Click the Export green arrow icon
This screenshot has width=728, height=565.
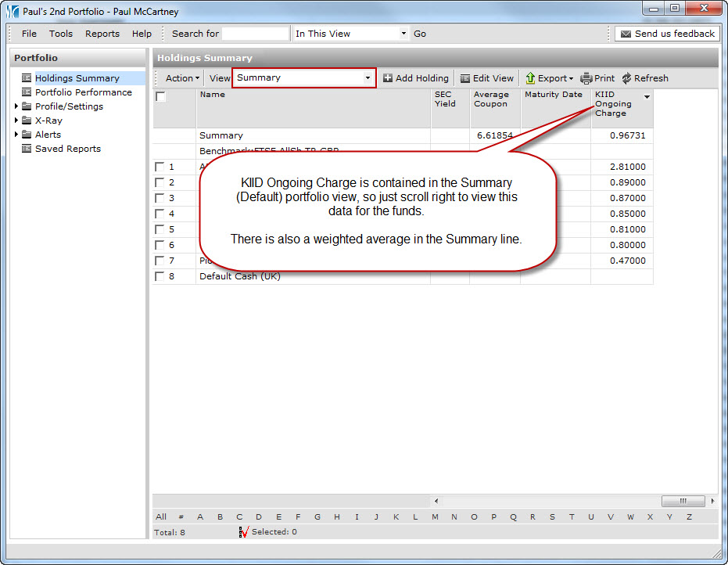point(530,78)
